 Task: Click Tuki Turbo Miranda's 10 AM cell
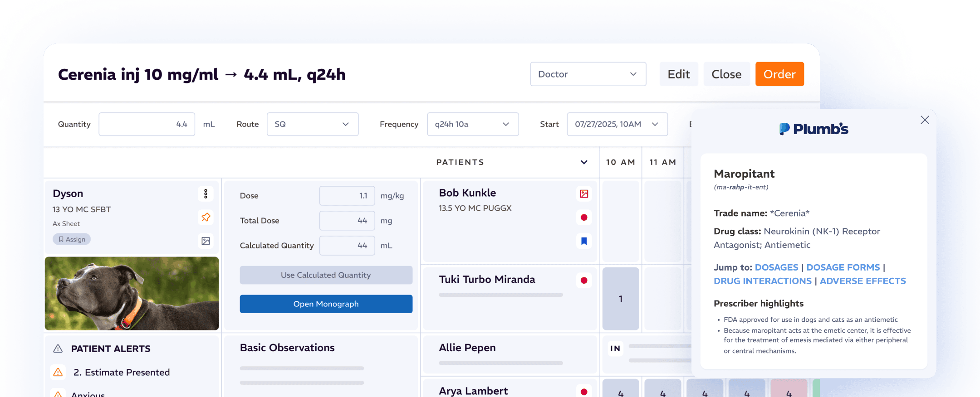pyautogui.click(x=621, y=299)
